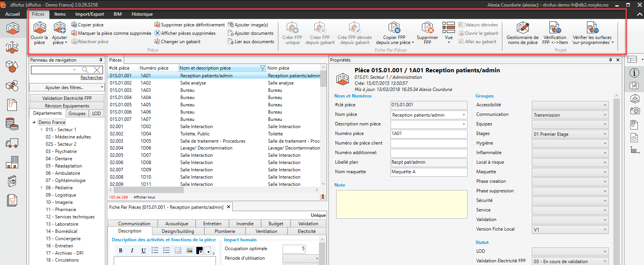Toggle the pin on the Propriétés panel
This screenshot has width=644, height=265.
pos(610,60)
